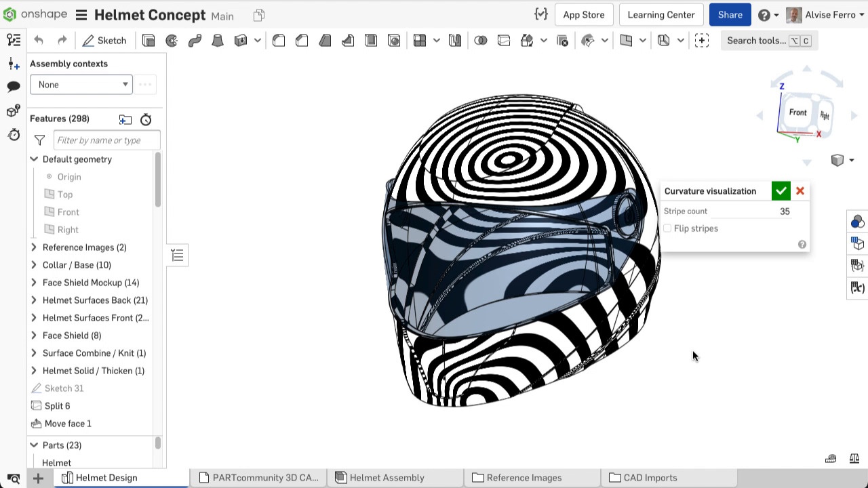This screenshot has height=488, width=868.
Task: Select the Revolve tool
Action: (x=172, y=41)
